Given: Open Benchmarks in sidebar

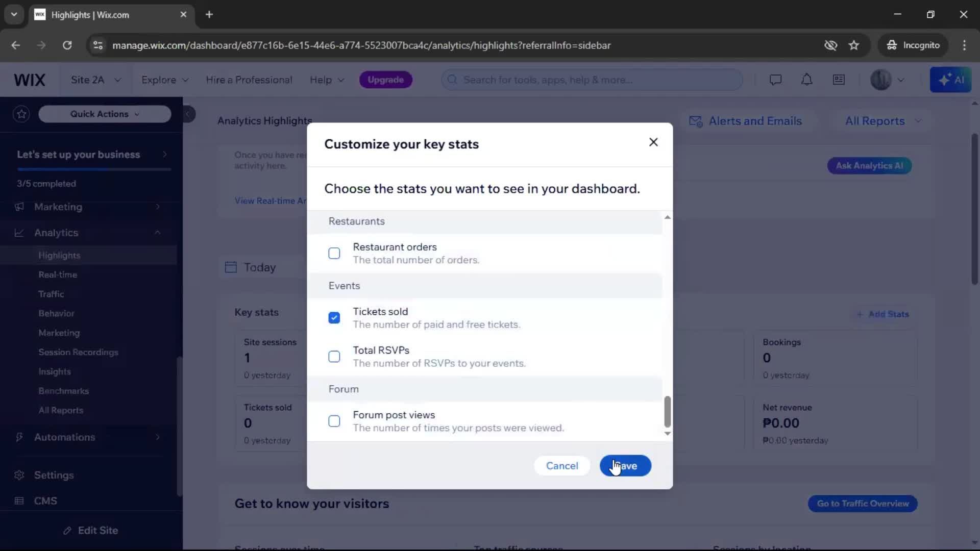Looking at the screenshot, I should pyautogui.click(x=64, y=391).
